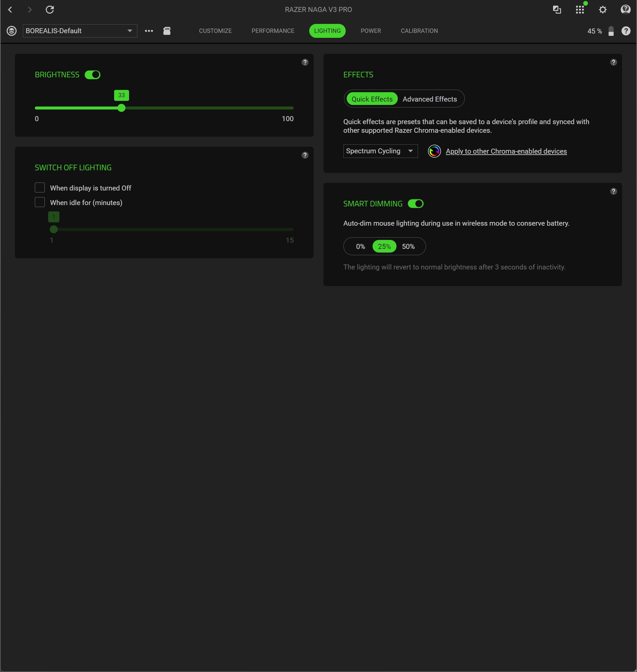Click the profile layers icon

point(12,31)
